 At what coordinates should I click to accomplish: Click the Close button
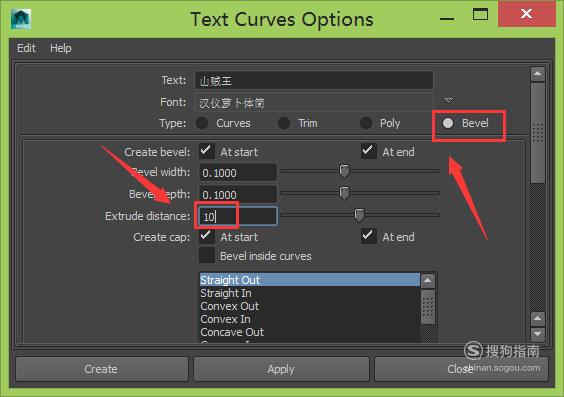point(461,369)
